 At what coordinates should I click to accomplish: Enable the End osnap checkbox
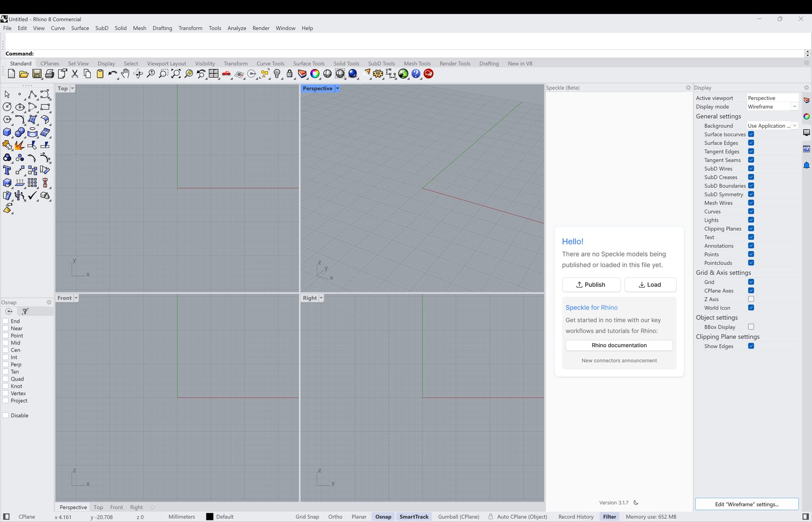(x=5, y=321)
